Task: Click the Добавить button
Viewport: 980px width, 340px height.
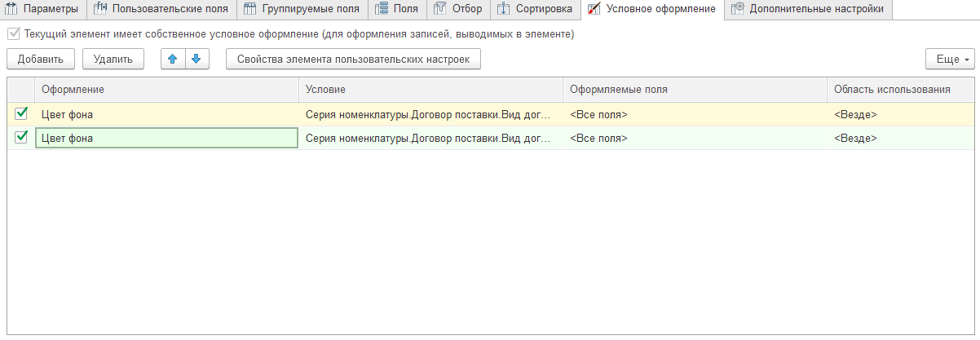Action: pos(41,60)
